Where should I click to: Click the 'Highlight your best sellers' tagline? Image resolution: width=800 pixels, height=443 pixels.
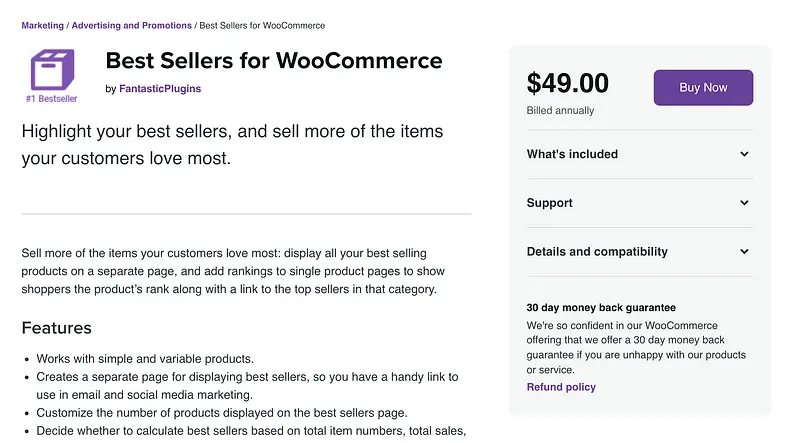(x=232, y=144)
